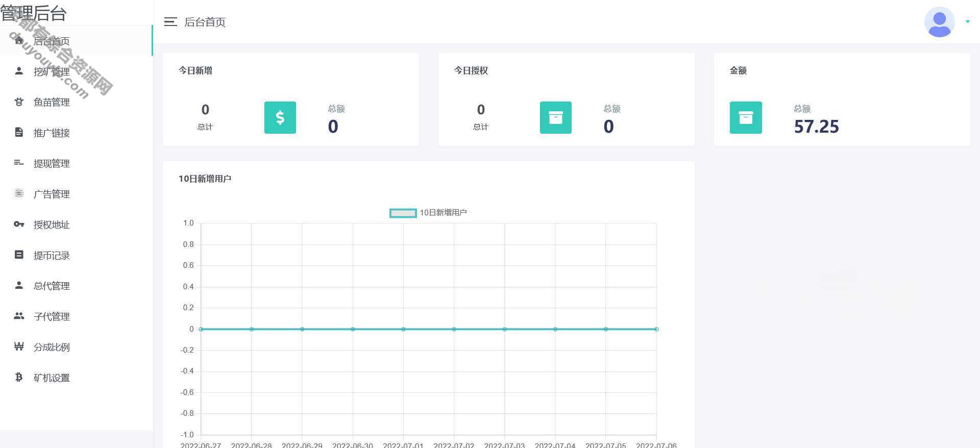
Task: Click the chart data point for 2022-07-01
Action: [x=403, y=329]
